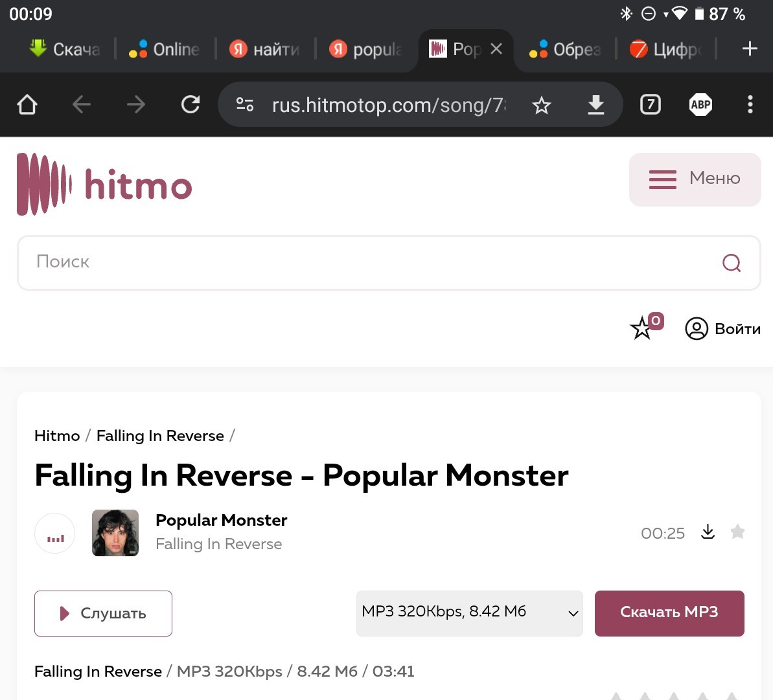
Task: Switch to the popula Yandex tab
Action: (x=365, y=49)
